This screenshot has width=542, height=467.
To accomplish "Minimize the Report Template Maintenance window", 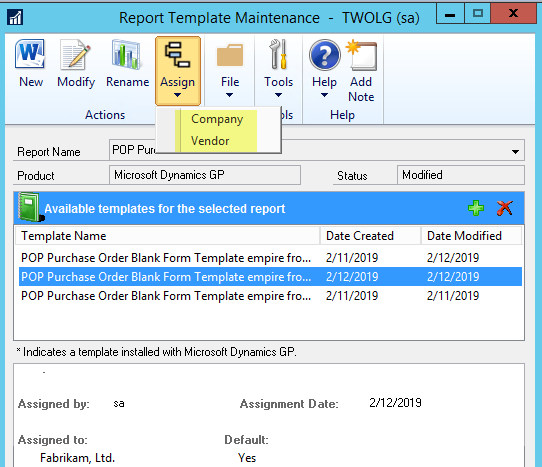I will (450, 13).
